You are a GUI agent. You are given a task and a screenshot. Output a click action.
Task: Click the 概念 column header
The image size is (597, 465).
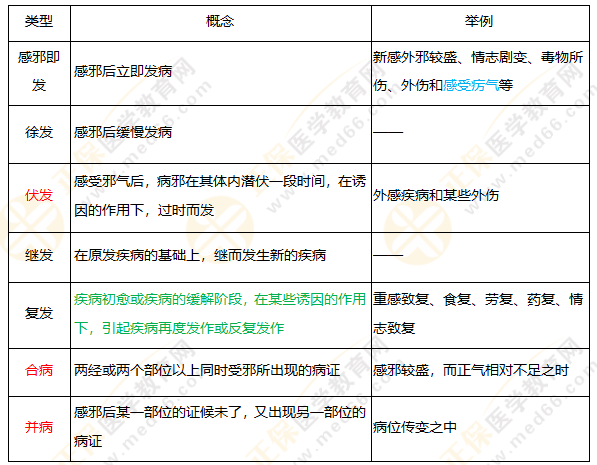click(220, 21)
